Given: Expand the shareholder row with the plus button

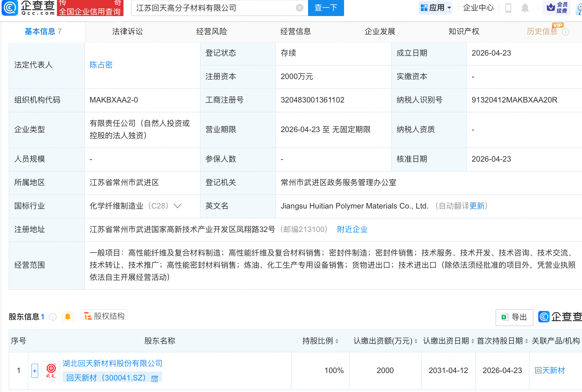Looking at the screenshot, I should point(34,370).
